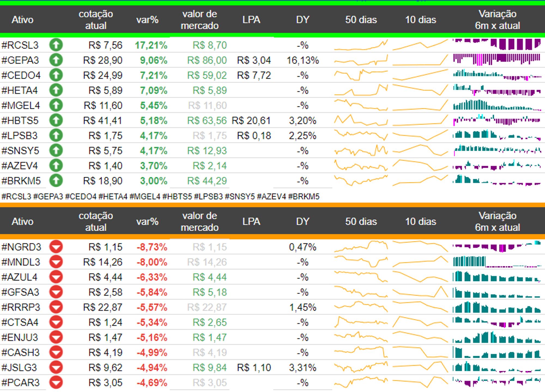
Task: Click the LPA header in the bottom table
Action: point(251,221)
